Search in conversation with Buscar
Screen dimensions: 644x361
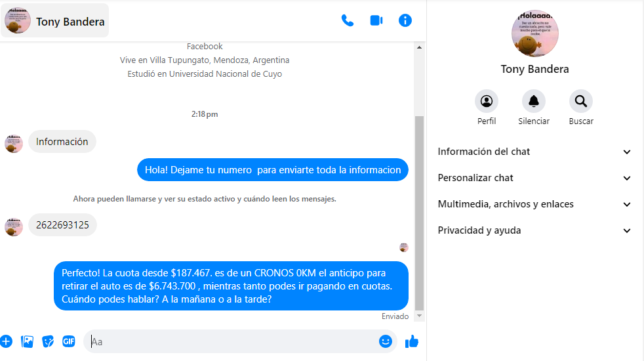click(x=581, y=102)
